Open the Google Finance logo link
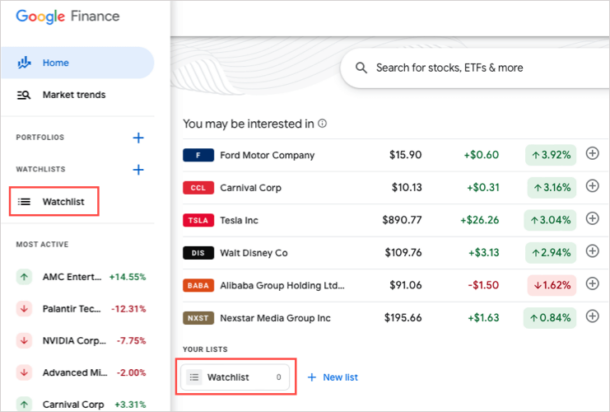610x412 pixels. [68, 16]
